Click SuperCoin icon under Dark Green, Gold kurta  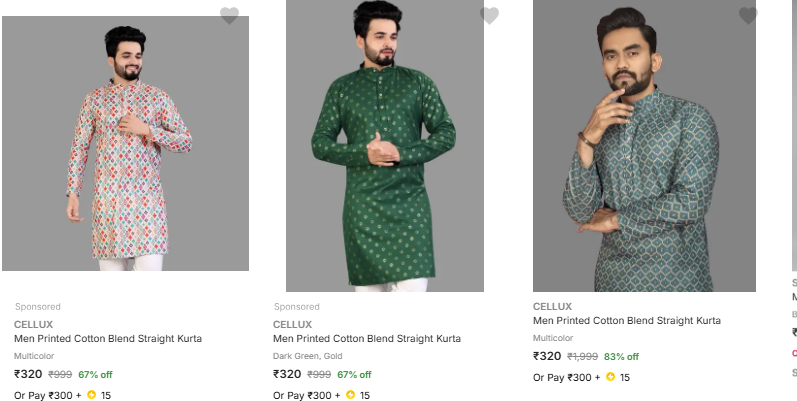point(350,395)
